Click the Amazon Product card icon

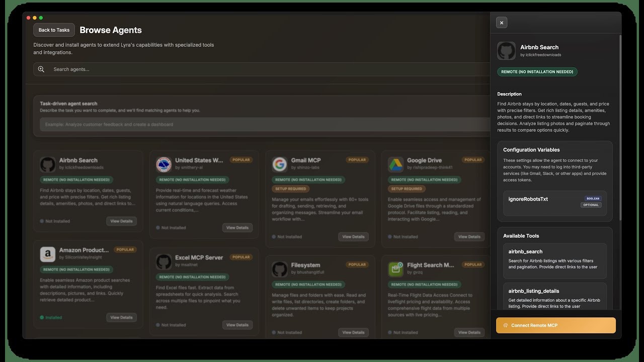pyautogui.click(x=48, y=254)
